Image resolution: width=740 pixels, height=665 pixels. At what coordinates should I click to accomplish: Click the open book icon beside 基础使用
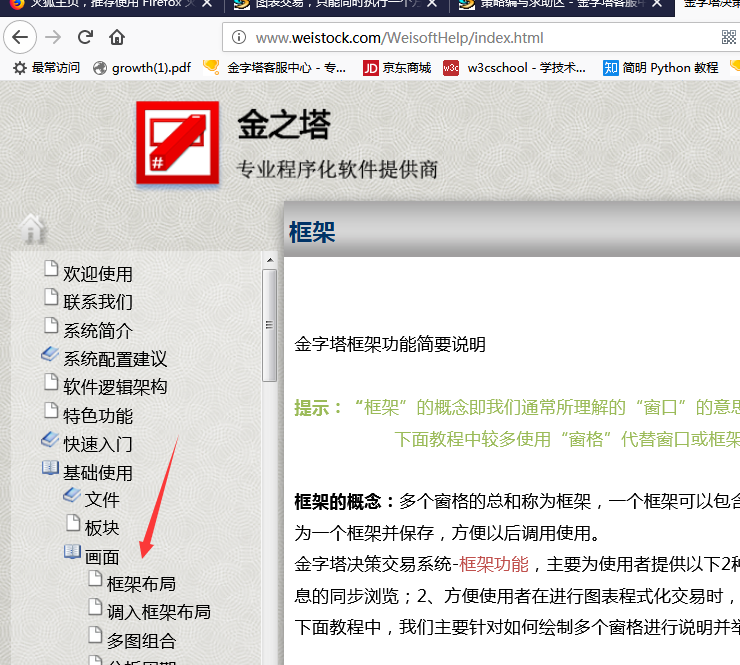click(50, 468)
